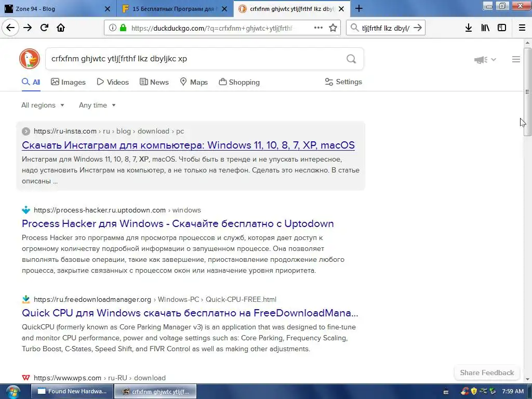
Task: Open the Library toolbar button
Action: pos(485,28)
